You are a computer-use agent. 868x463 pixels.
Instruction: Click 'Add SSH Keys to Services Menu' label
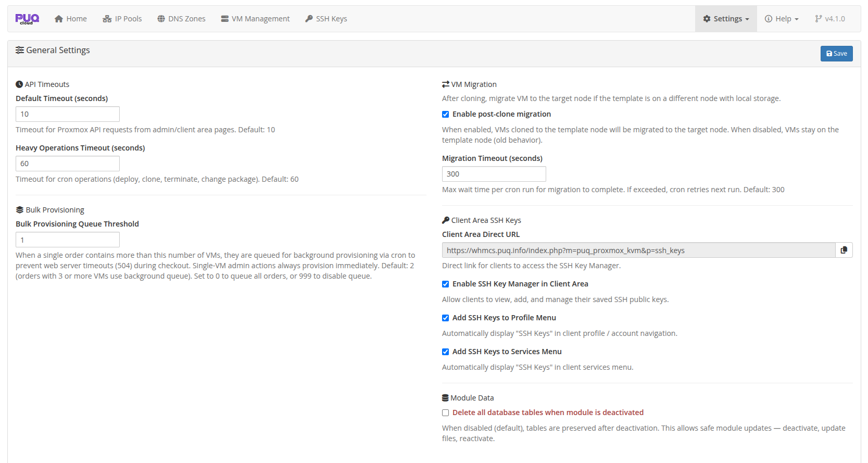[507, 352]
